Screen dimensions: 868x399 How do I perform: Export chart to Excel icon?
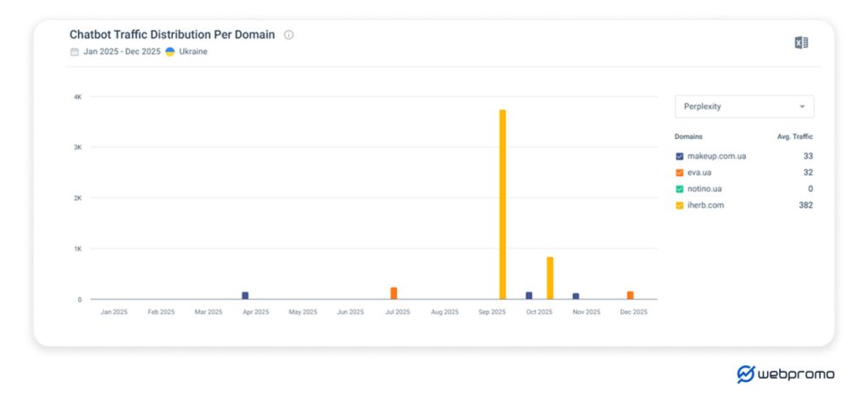click(x=801, y=42)
